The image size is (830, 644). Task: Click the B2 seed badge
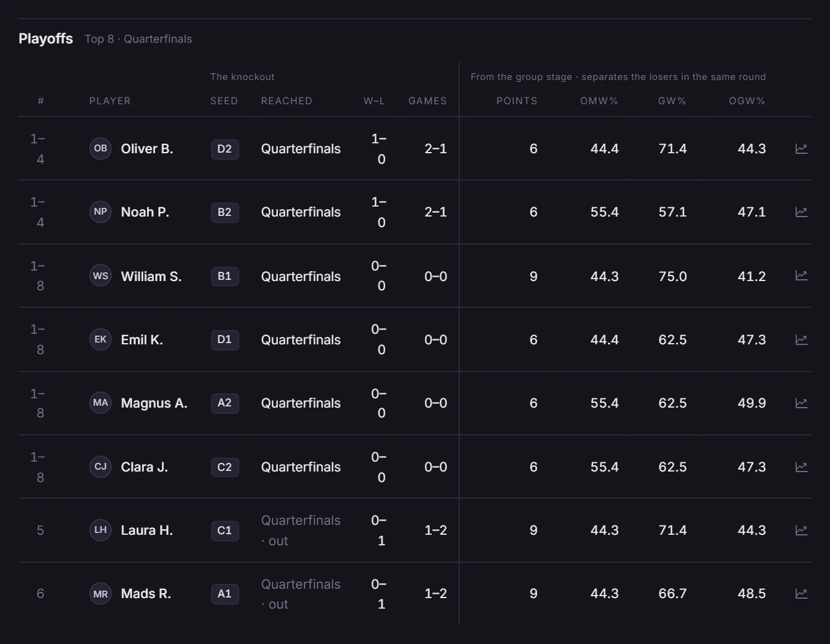225,212
